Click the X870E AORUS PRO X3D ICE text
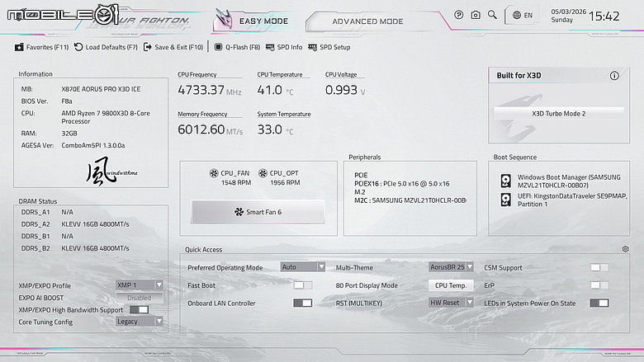Viewport: 644px width, 362px height. click(101, 89)
